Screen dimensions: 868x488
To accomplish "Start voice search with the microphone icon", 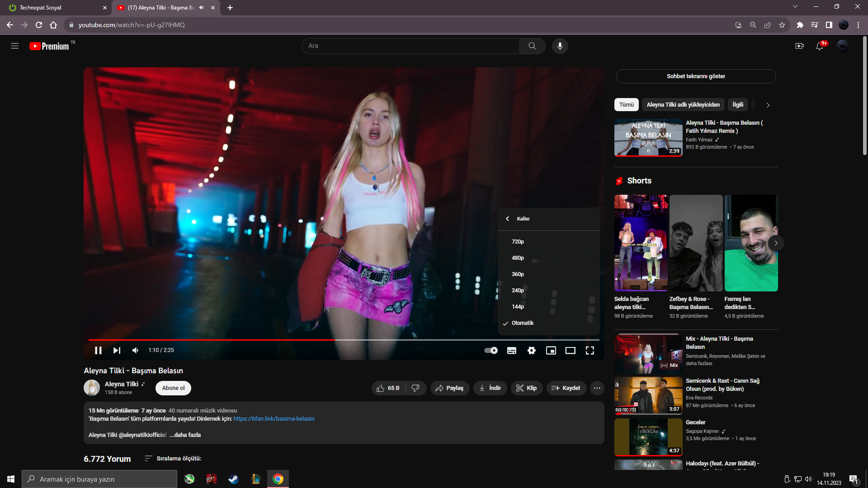I will (x=560, y=46).
